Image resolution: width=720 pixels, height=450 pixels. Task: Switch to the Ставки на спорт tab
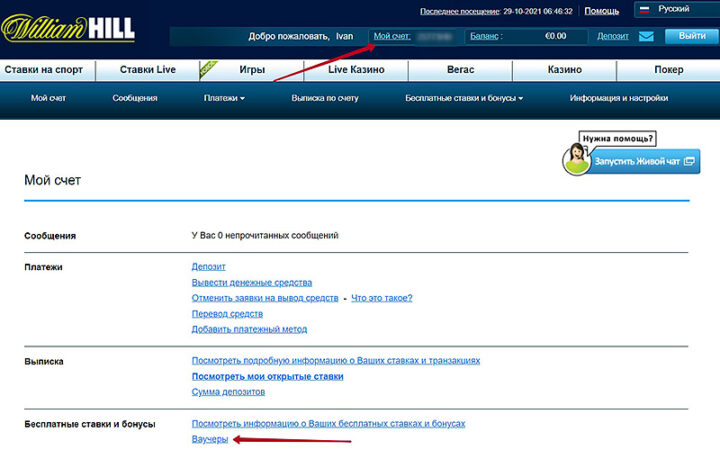(x=48, y=70)
